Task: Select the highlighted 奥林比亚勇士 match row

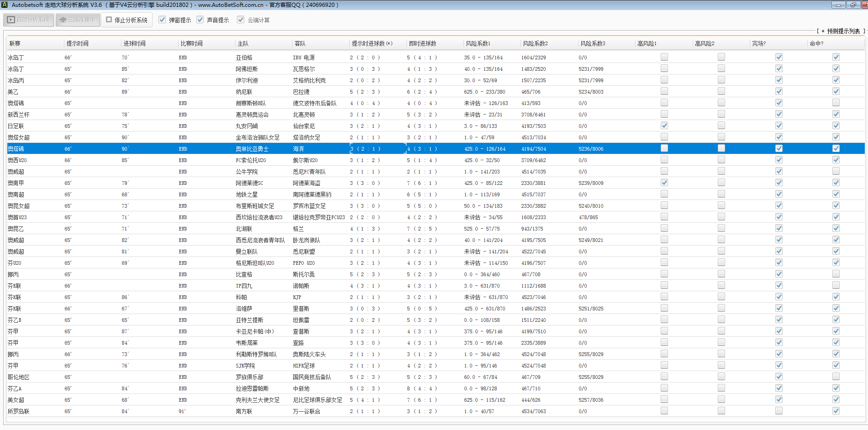Action: pyautogui.click(x=252, y=149)
